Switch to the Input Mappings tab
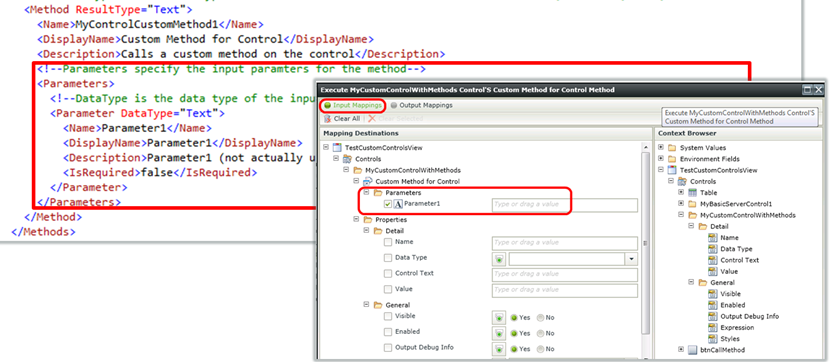The height and width of the screenshot is (362, 830). [352, 105]
